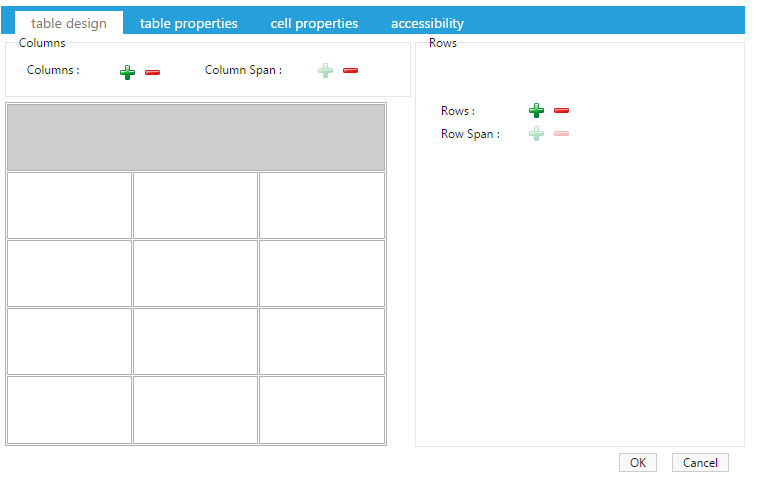Select the middle cell of the third row
The image size is (765, 503).
[x=195, y=273]
